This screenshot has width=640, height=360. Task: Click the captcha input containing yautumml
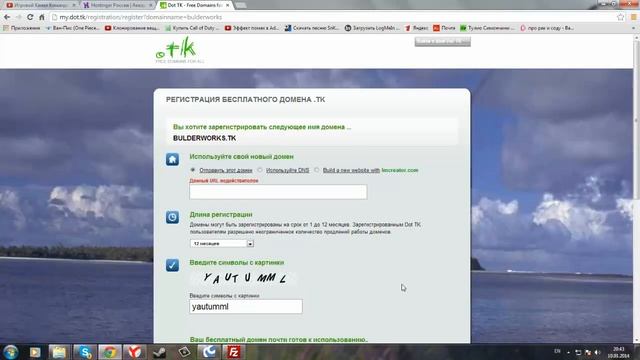[x=246, y=307]
